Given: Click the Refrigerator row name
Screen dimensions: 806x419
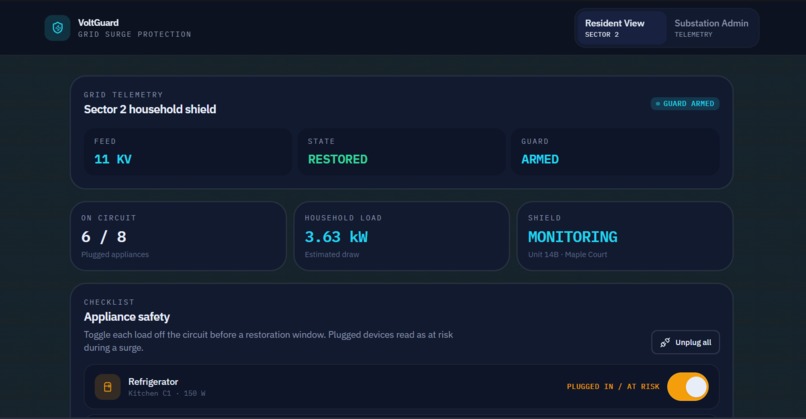Looking at the screenshot, I should 153,381.
